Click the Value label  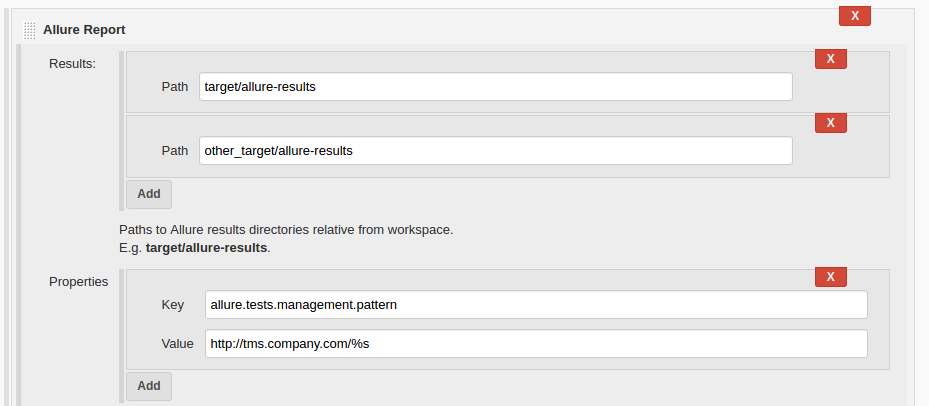click(177, 344)
